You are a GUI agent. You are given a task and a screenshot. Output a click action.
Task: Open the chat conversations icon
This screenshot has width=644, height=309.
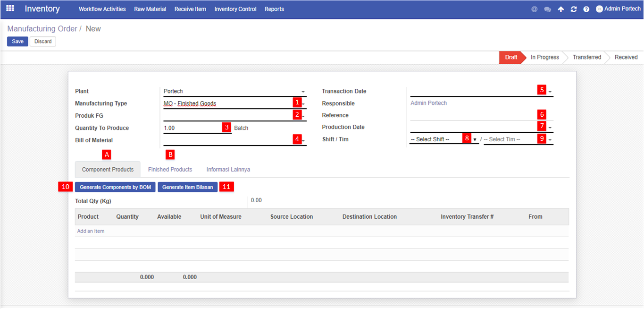(x=547, y=9)
